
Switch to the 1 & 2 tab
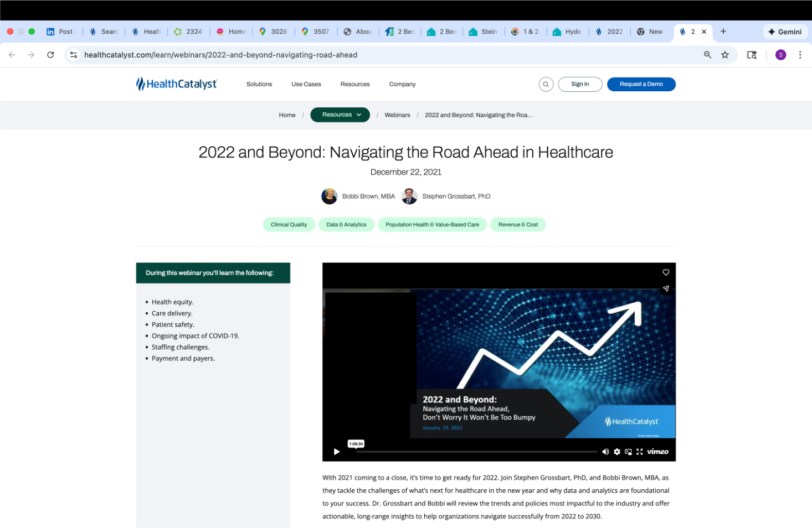[x=525, y=32]
